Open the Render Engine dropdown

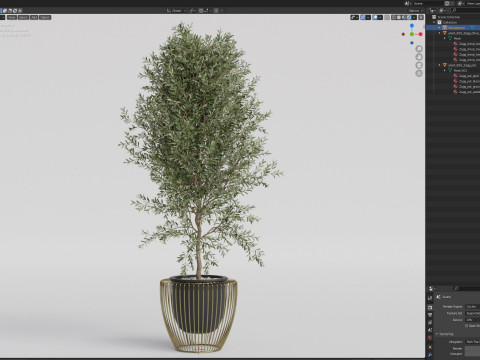(x=473, y=307)
